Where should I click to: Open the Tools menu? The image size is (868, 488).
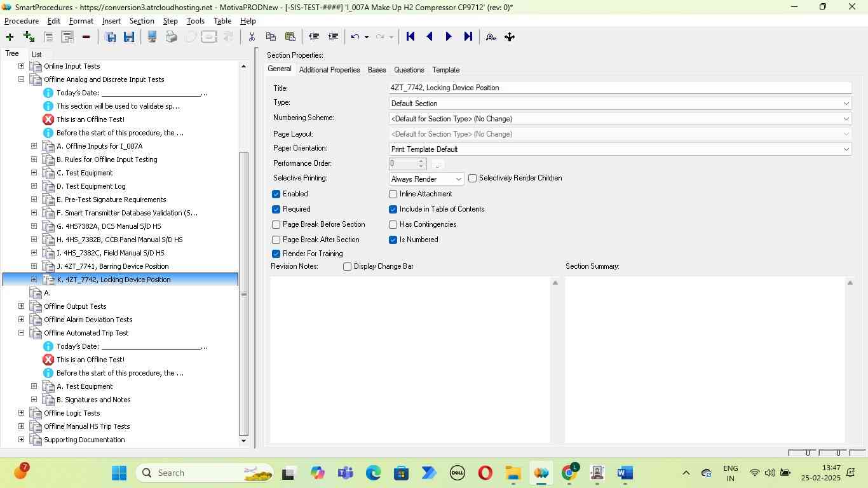(196, 21)
